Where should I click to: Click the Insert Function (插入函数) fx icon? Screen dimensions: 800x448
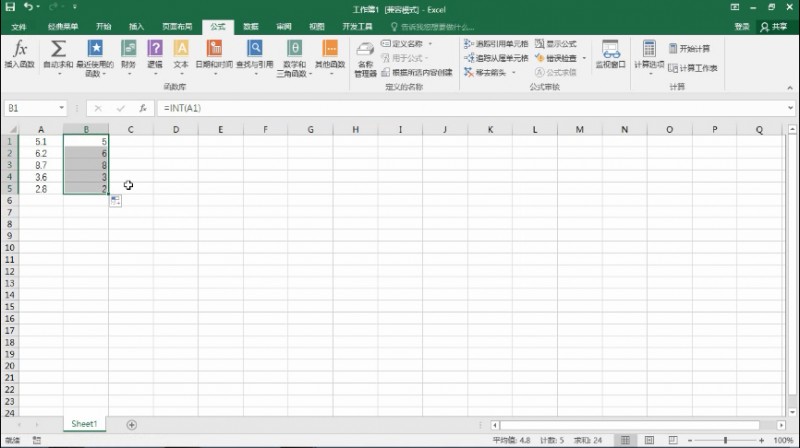tap(20, 48)
